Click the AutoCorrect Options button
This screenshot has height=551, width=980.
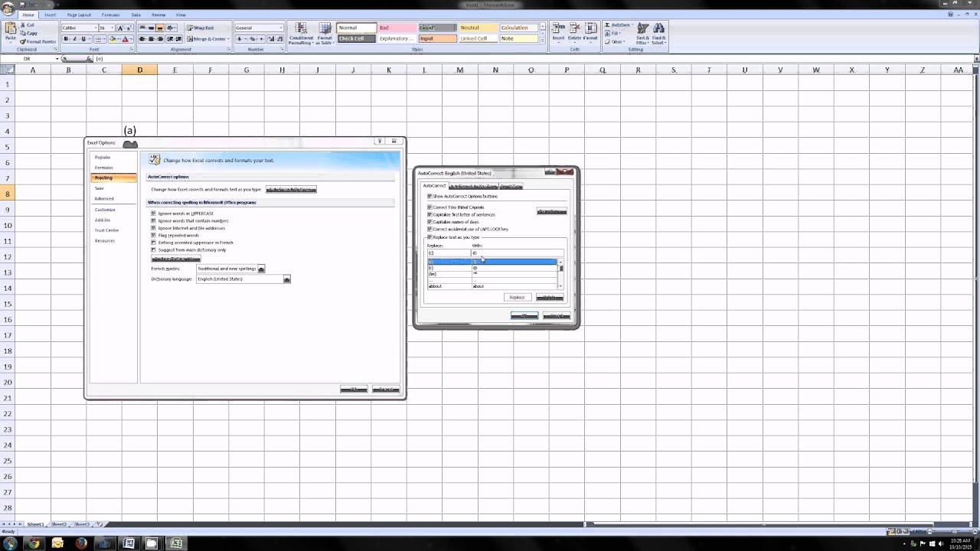(x=291, y=189)
